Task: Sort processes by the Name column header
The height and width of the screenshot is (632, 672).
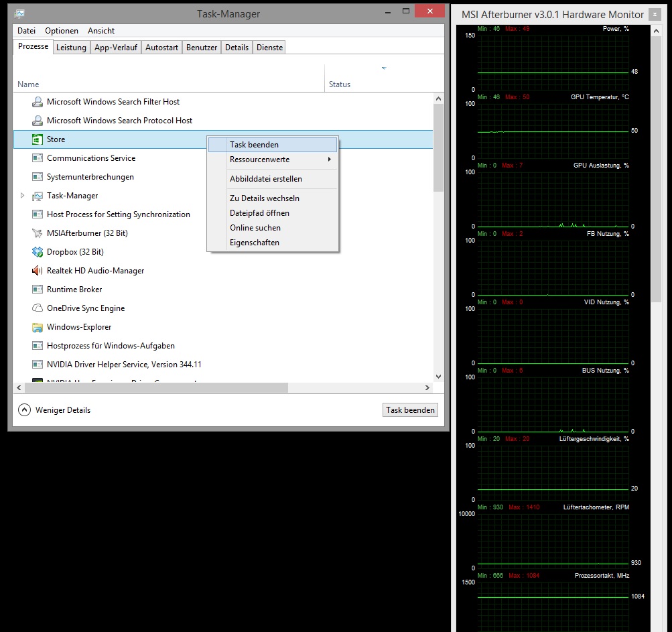Action: click(169, 78)
